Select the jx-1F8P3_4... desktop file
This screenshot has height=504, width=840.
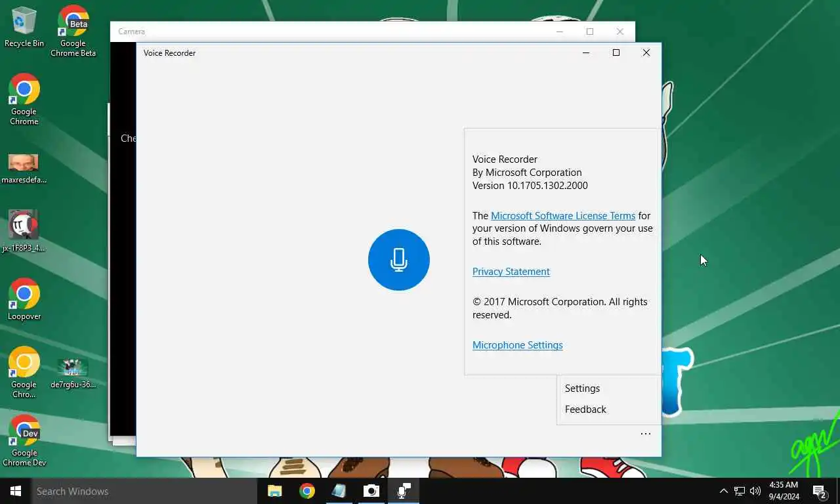coord(24,231)
